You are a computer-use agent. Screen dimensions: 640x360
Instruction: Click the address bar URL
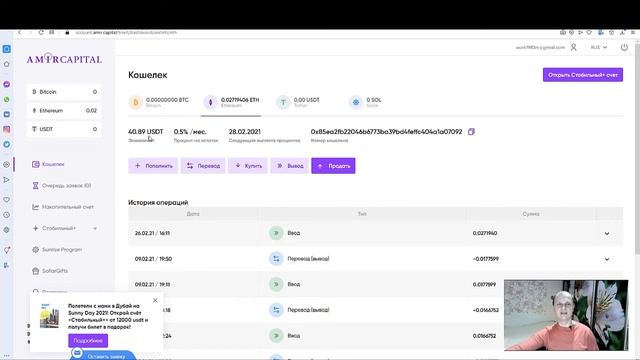tap(126, 32)
